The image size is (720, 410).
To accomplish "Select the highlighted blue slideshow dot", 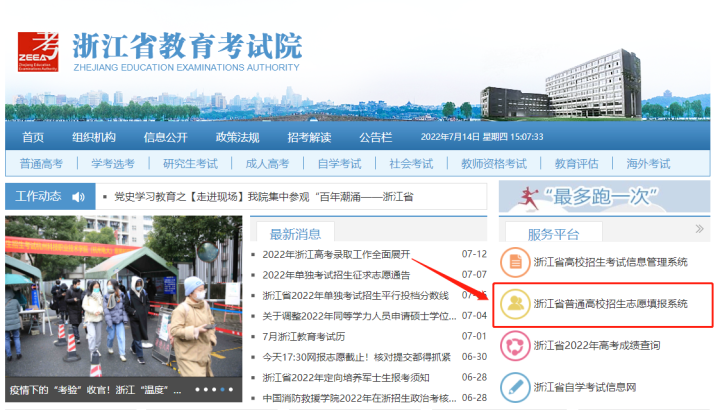I will pyautogui.click(x=222, y=389).
